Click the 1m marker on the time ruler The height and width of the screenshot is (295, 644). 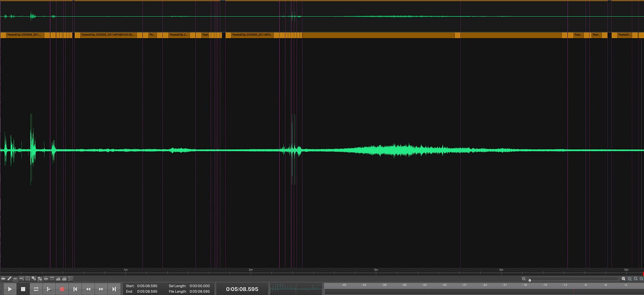126,269
